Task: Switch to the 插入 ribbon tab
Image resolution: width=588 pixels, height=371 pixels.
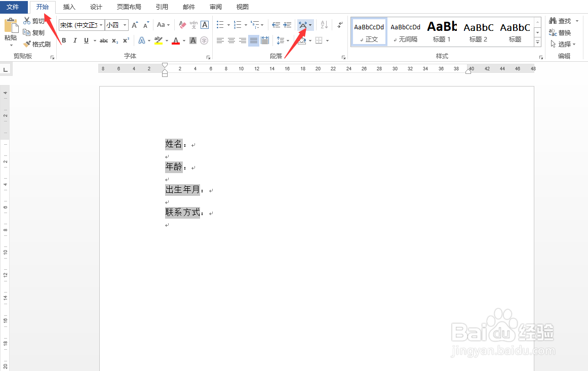Action: click(x=69, y=7)
